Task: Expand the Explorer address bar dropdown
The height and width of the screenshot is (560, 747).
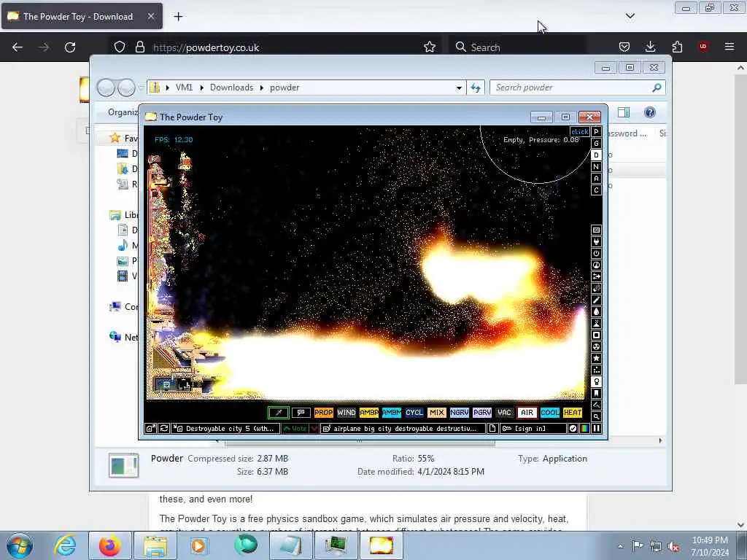Action: 459,87
